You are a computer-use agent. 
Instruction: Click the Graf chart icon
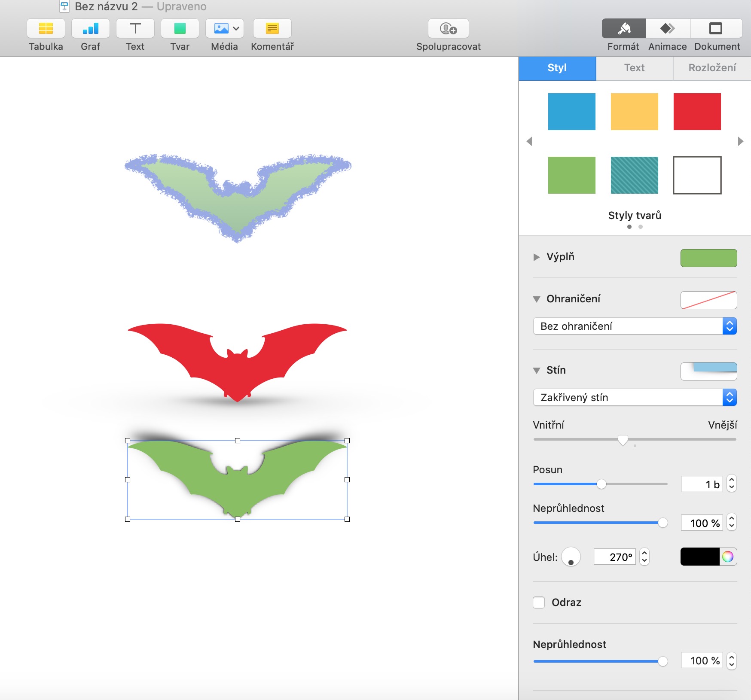click(90, 29)
